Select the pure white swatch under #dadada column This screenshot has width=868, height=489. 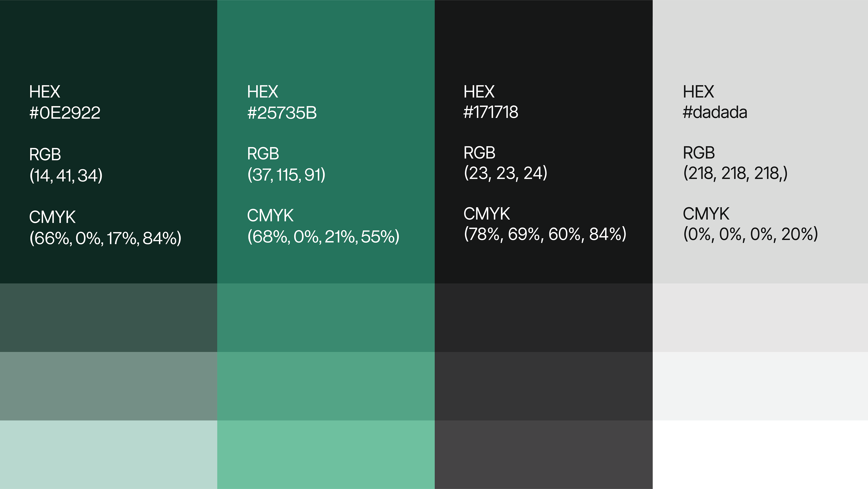[760, 455]
